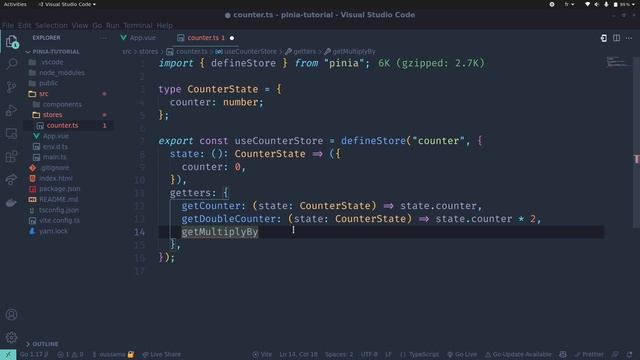Click the minimap code preview
This screenshot has width=640, height=360.
pyautogui.click(x=617, y=62)
